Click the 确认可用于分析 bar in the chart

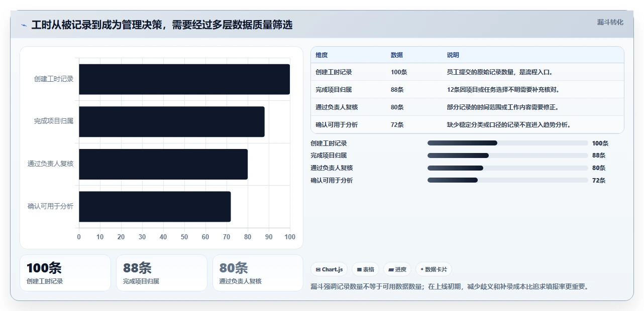(x=155, y=206)
